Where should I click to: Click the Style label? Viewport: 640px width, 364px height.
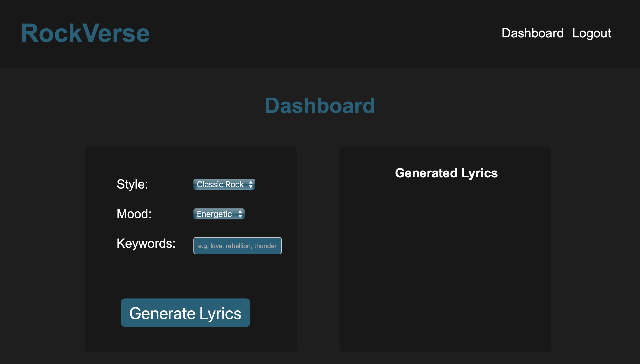132,185
